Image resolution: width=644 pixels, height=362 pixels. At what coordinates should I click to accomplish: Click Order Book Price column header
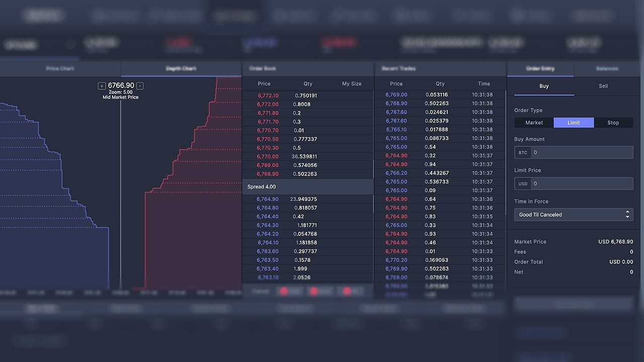coord(264,84)
